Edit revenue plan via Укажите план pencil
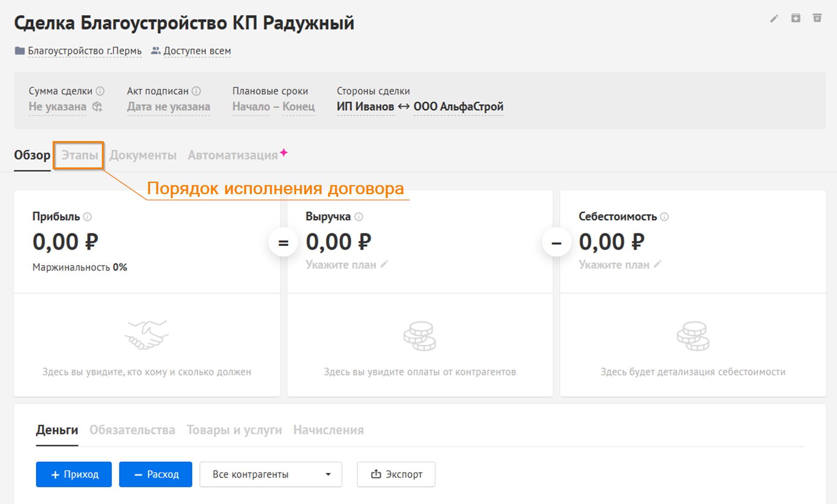Screen dimensions: 837x504 click(x=384, y=265)
